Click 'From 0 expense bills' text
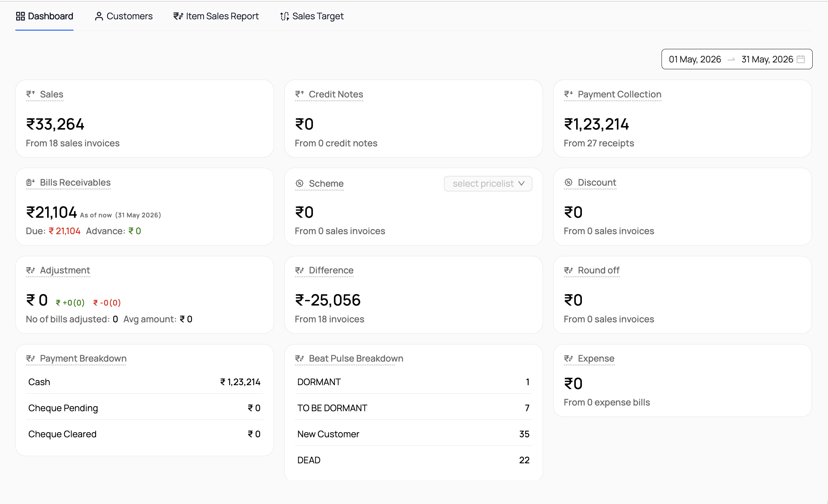 (x=607, y=402)
